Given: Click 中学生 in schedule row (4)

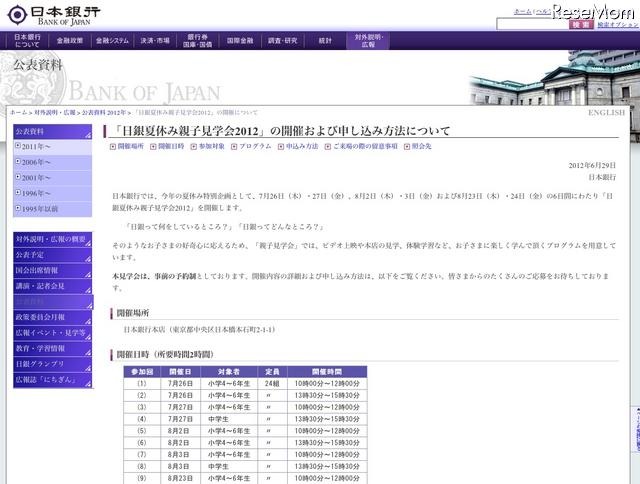Looking at the screenshot, I should click(218, 419).
